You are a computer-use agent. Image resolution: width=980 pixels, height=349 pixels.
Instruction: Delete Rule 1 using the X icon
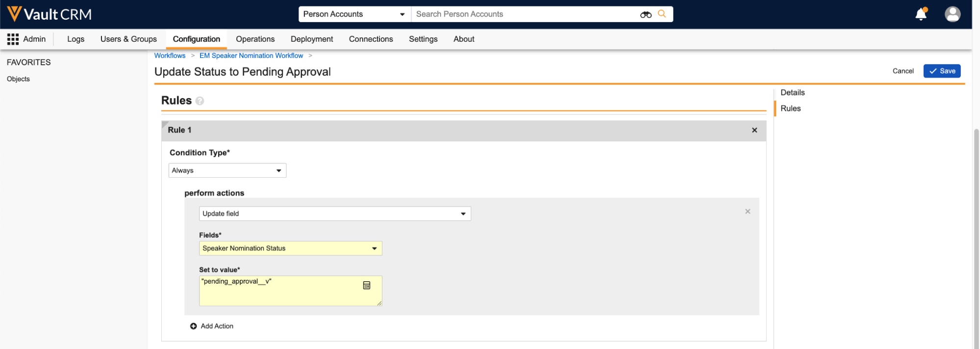click(754, 130)
